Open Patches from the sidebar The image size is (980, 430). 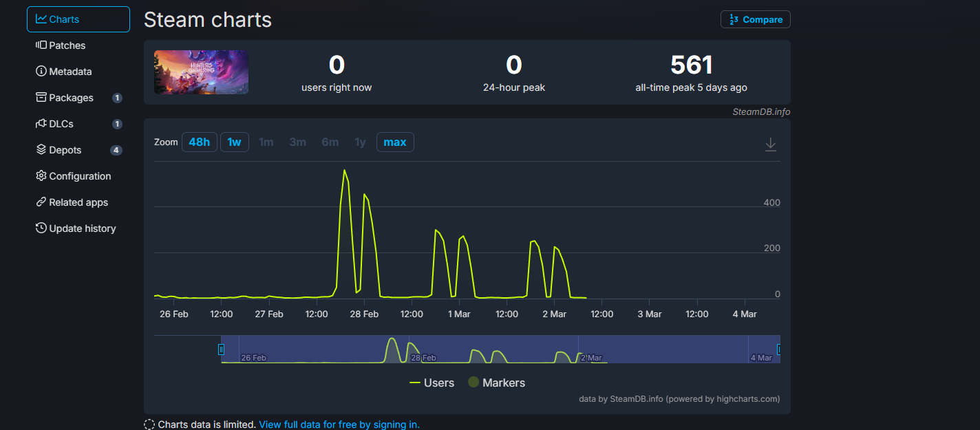(67, 45)
